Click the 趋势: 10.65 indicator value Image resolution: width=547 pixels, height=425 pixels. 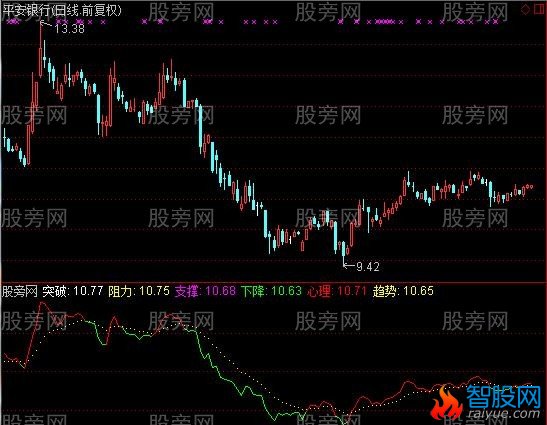click(x=403, y=291)
